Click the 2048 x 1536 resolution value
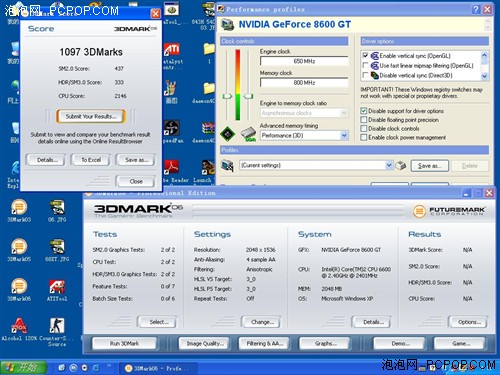The height and width of the screenshot is (375, 500). pyautogui.click(x=260, y=250)
